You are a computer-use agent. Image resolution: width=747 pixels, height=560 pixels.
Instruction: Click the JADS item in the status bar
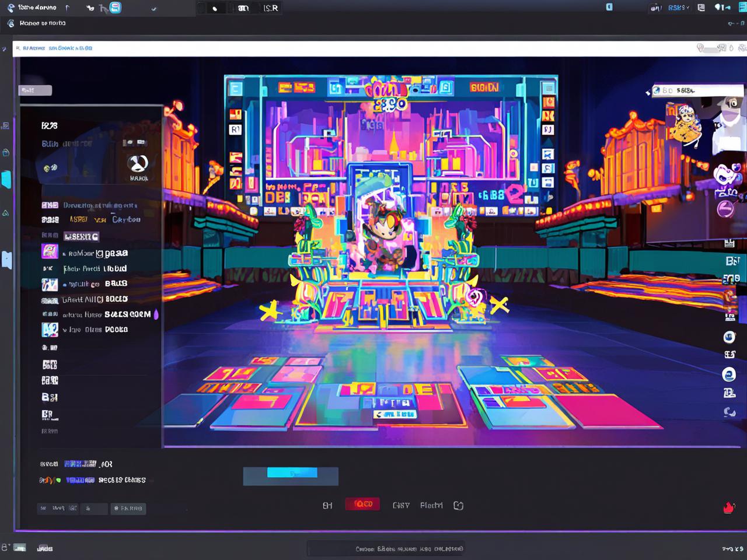coord(45,548)
